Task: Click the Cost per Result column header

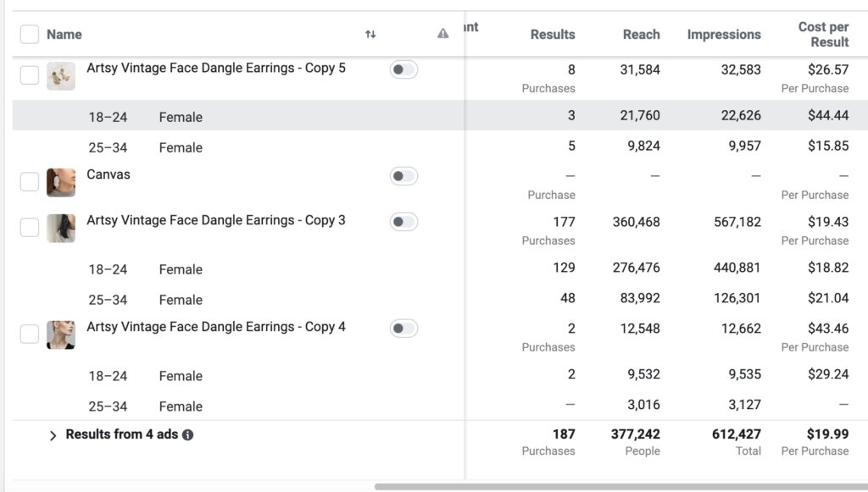Action: tap(823, 34)
